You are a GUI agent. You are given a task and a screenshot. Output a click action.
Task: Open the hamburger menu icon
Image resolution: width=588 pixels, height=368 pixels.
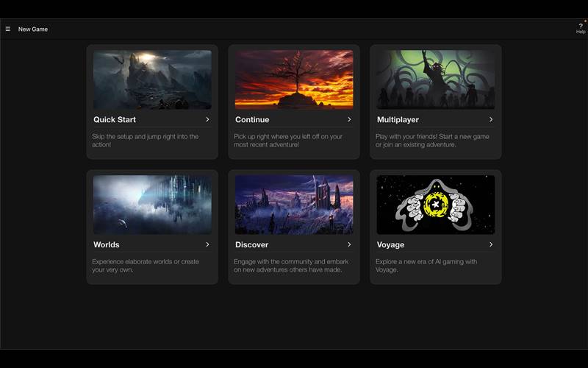(x=8, y=29)
